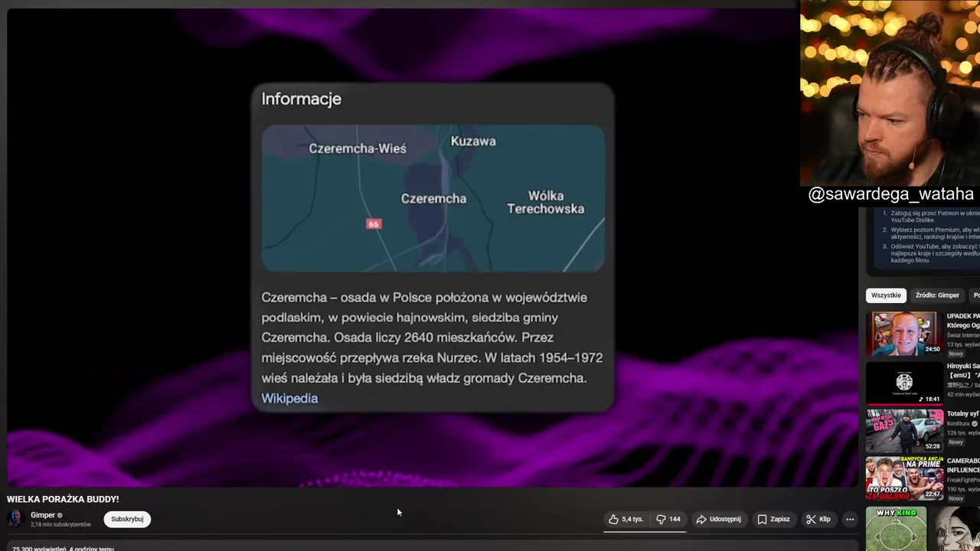Viewport: 980px width, 551px height.
Task: Click the thumbs-up like icon
Action: pos(613,519)
